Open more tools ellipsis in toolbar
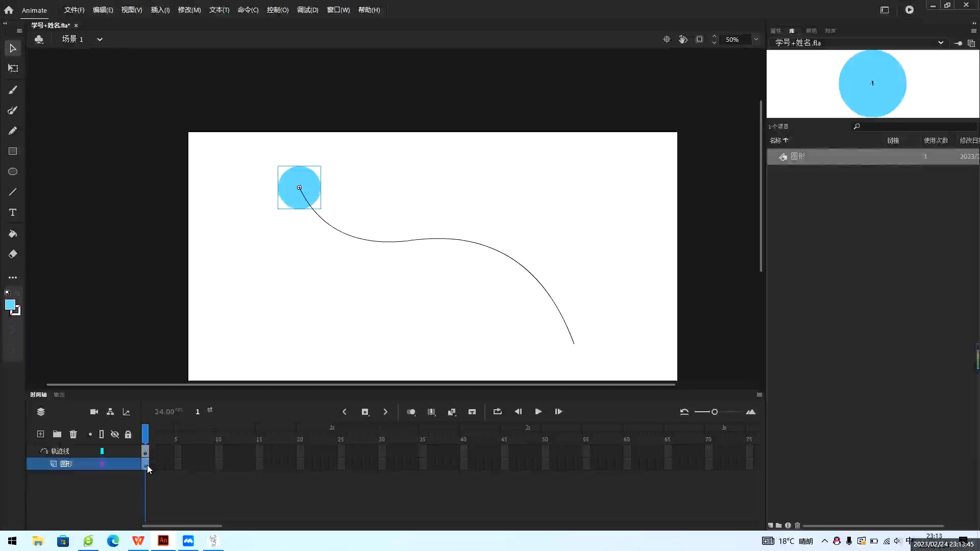Viewport: 980px width, 551px height. pos(13,278)
